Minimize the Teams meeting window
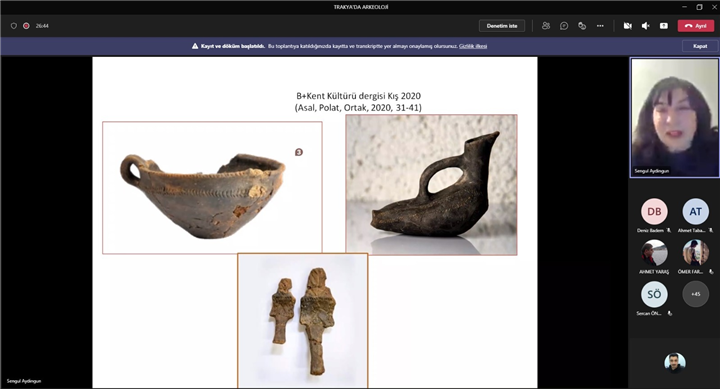 (685, 7)
